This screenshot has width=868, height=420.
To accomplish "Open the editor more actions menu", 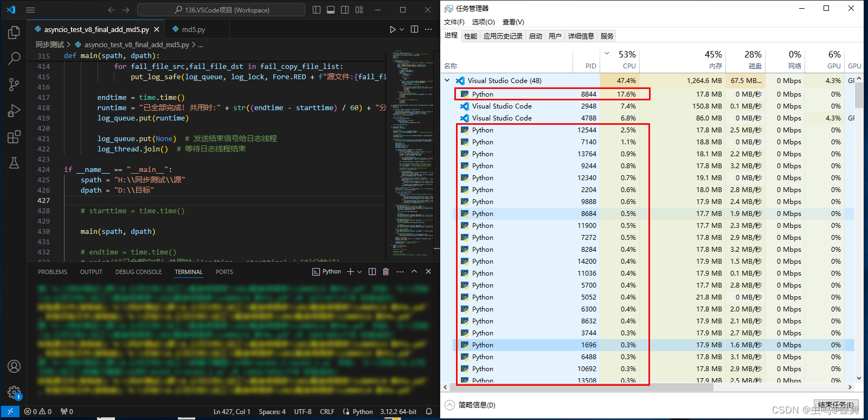I will pos(428,29).
